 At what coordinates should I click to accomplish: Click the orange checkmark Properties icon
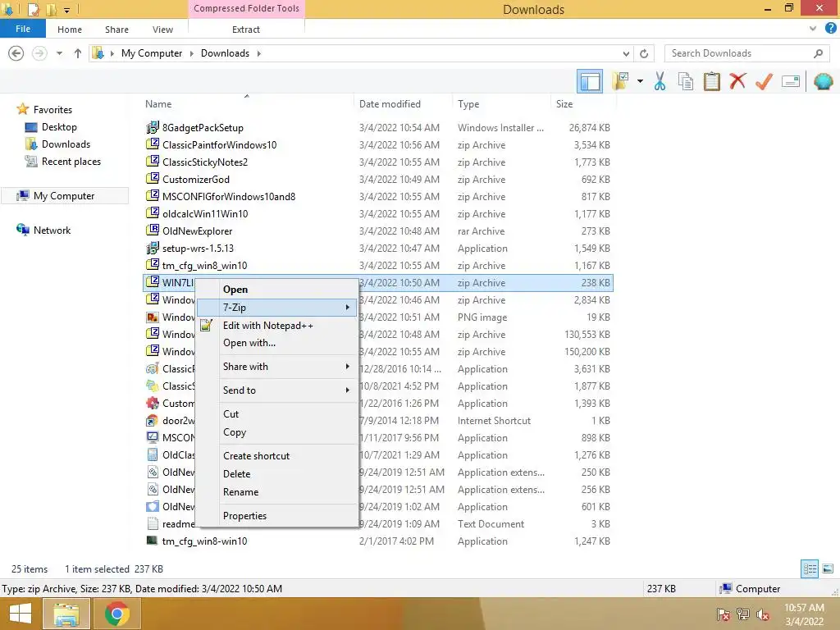click(x=764, y=81)
